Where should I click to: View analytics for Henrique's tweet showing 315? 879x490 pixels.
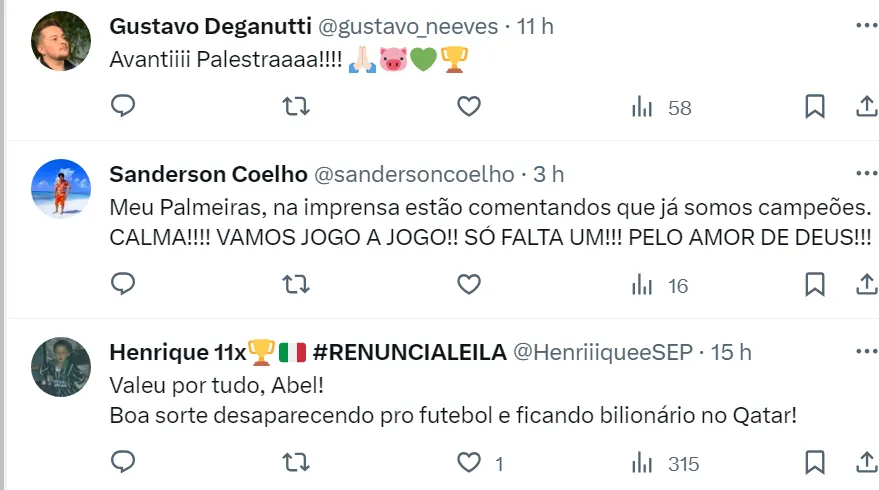[x=665, y=463]
